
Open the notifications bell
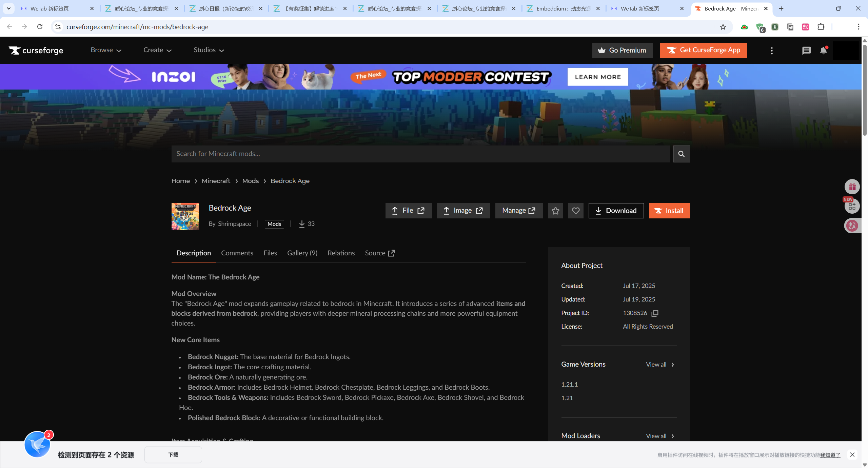(x=824, y=51)
